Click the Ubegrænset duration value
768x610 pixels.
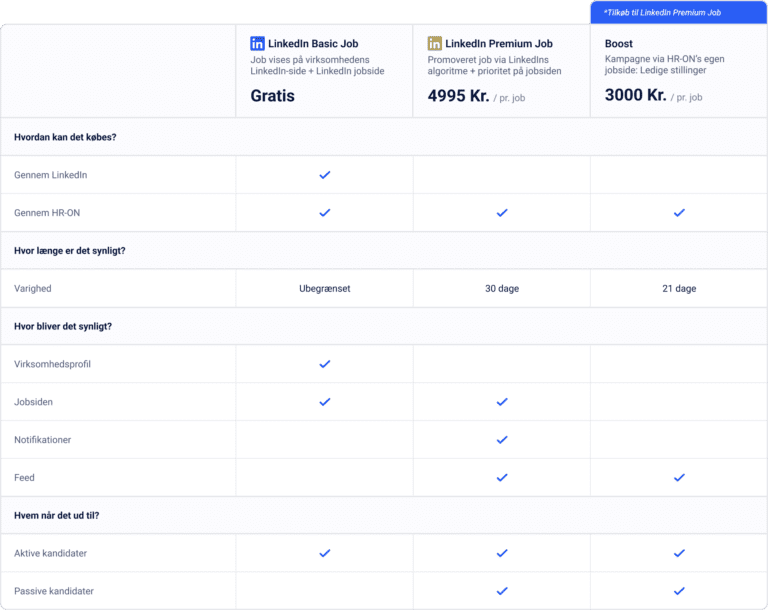[325, 289]
